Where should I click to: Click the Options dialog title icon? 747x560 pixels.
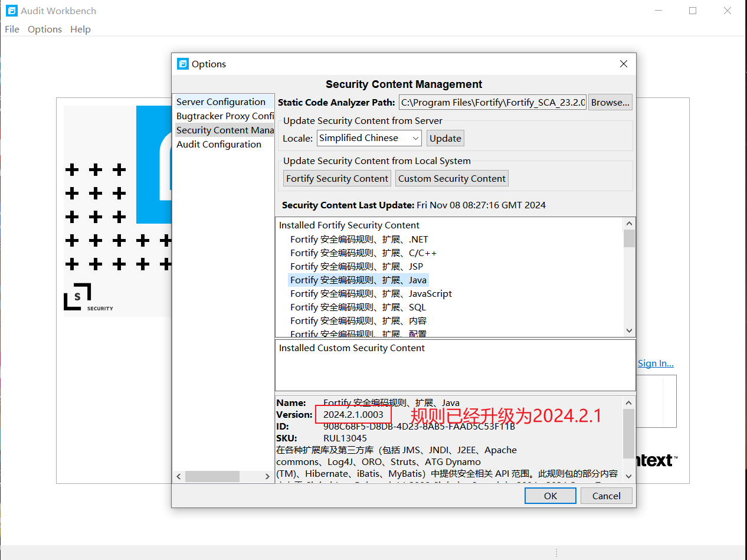(183, 64)
